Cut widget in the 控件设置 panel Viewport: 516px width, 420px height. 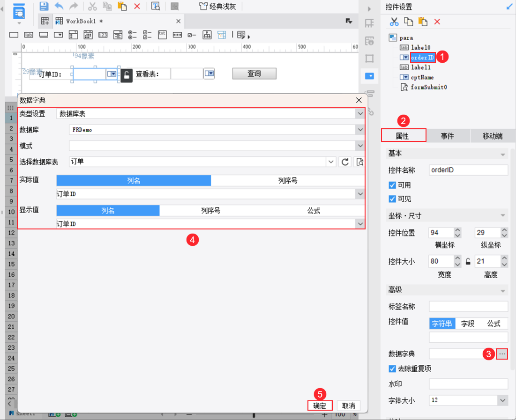(x=394, y=22)
